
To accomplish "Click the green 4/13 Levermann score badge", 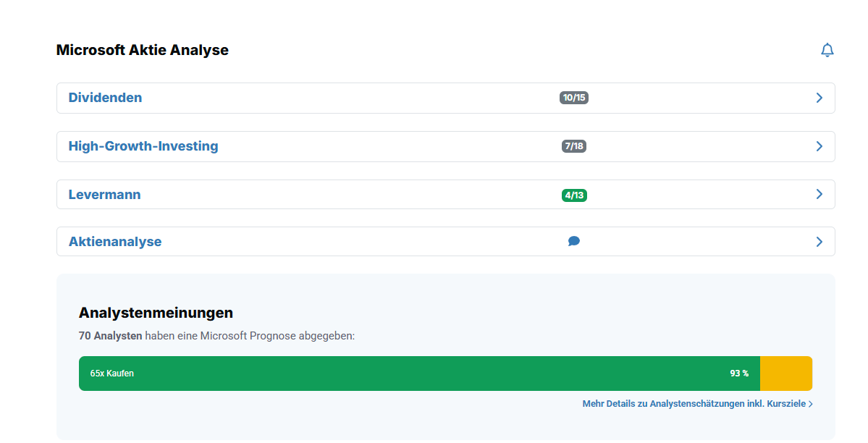I will pos(574,195).
